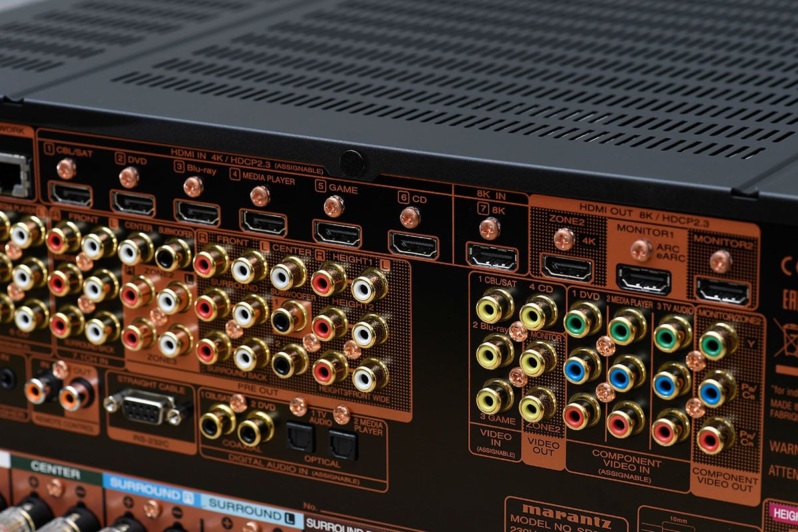Select the blue Pb/Cb component output jack
798x532 pixels.
717,388
